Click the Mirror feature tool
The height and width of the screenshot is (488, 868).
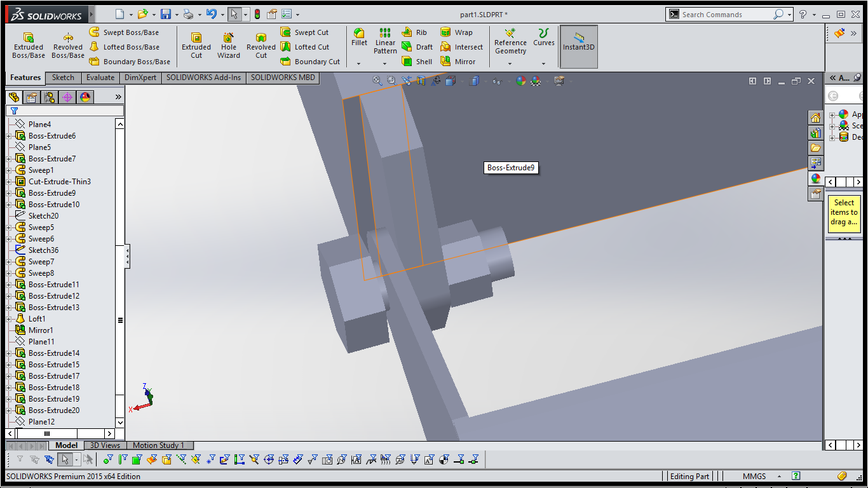(458, 62)
